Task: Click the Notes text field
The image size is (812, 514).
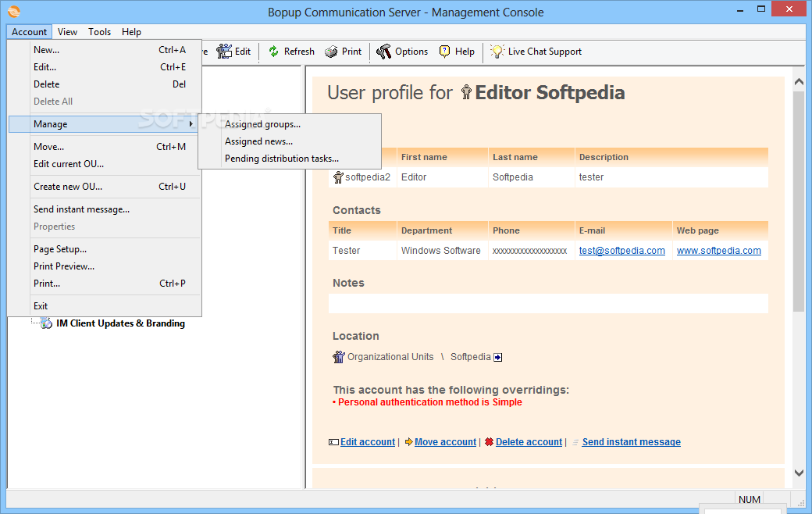Action: point(548,304)
